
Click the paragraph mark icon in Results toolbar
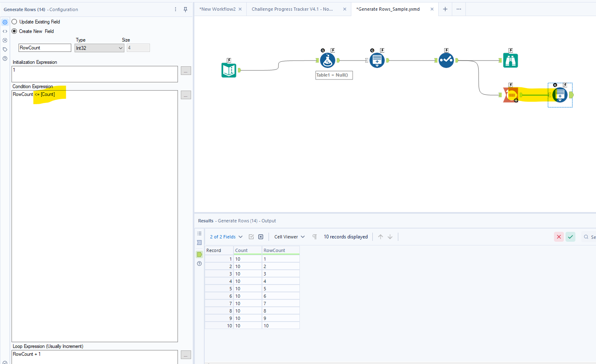(x=314, y=236)
